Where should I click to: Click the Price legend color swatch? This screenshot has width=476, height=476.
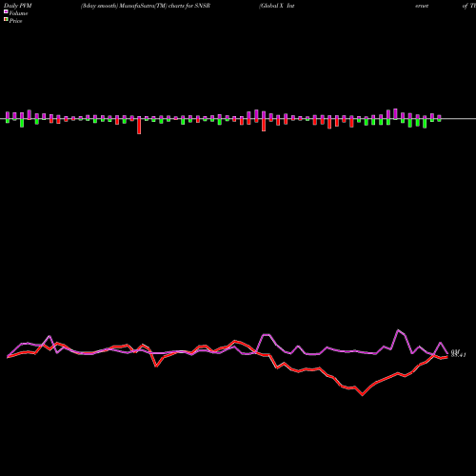pyautogui.click(x=6, y=20)
